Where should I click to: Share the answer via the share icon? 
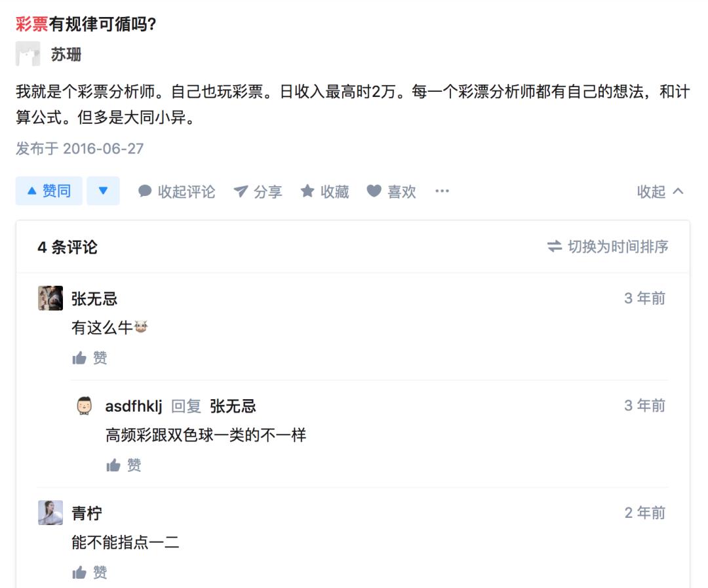pos(241,191)
